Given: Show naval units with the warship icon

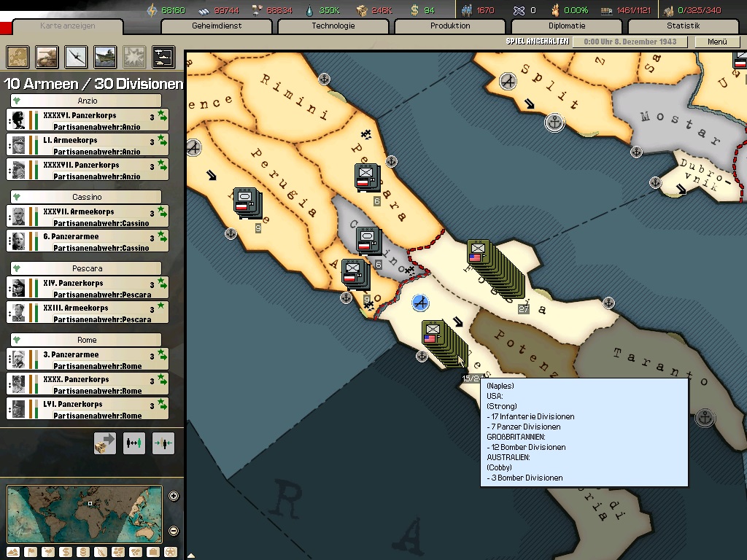Looking at the screenshot, I should click(105, 57).
